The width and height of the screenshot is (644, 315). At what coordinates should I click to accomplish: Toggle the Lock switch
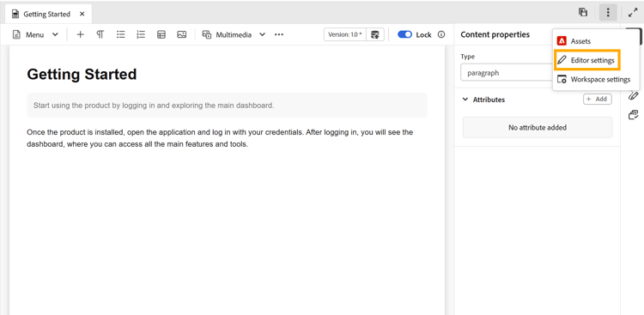(x=404, y=34)
